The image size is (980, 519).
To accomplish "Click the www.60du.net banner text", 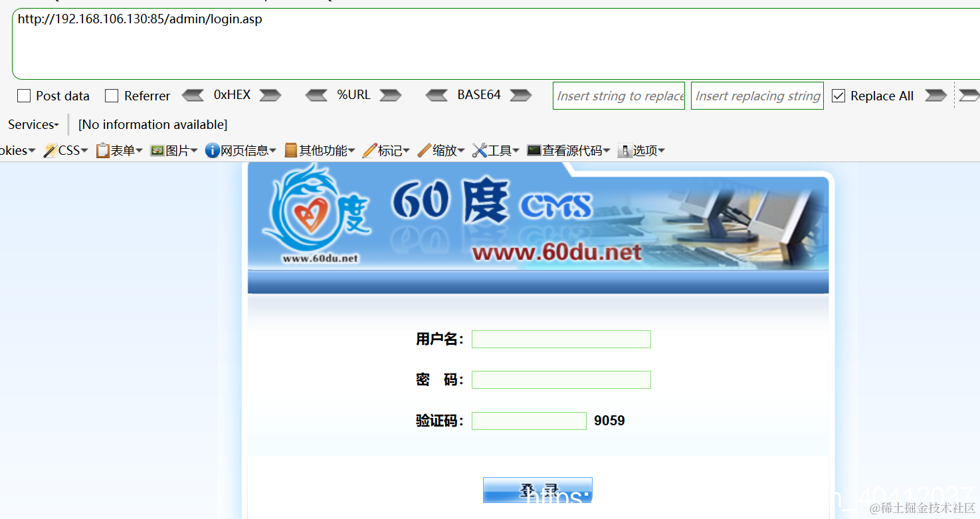I will 557,253.
